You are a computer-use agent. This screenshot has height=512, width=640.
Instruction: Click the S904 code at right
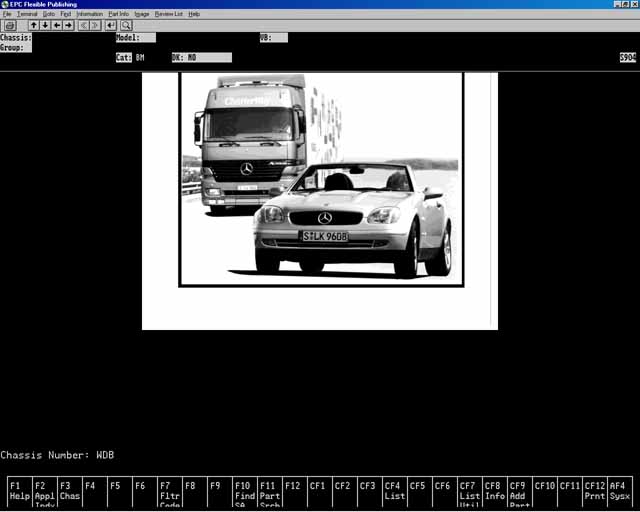[628, 58]
